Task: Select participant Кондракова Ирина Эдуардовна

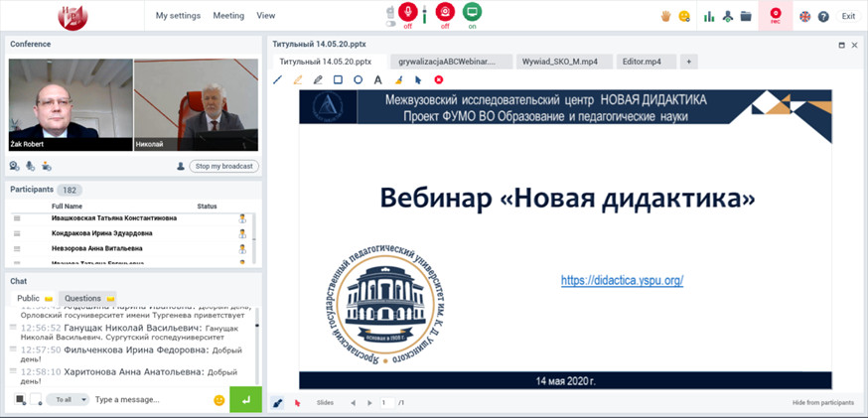Action: point(102,233)
